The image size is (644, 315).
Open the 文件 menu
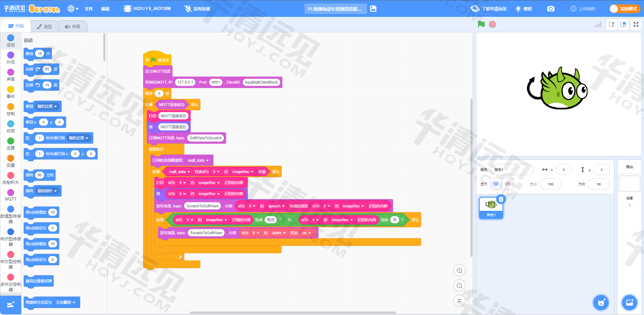(x=89, y=9)
